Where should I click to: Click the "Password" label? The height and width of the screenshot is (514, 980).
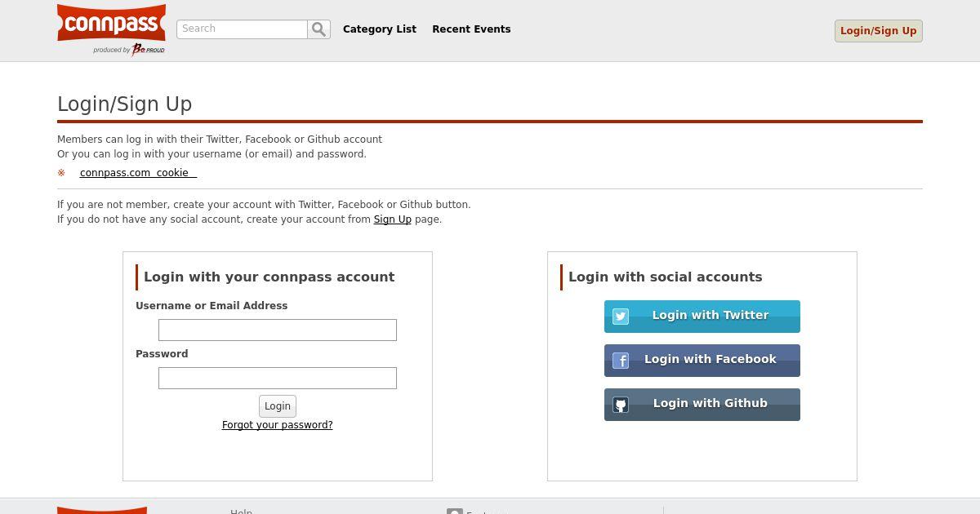(162, 354)
